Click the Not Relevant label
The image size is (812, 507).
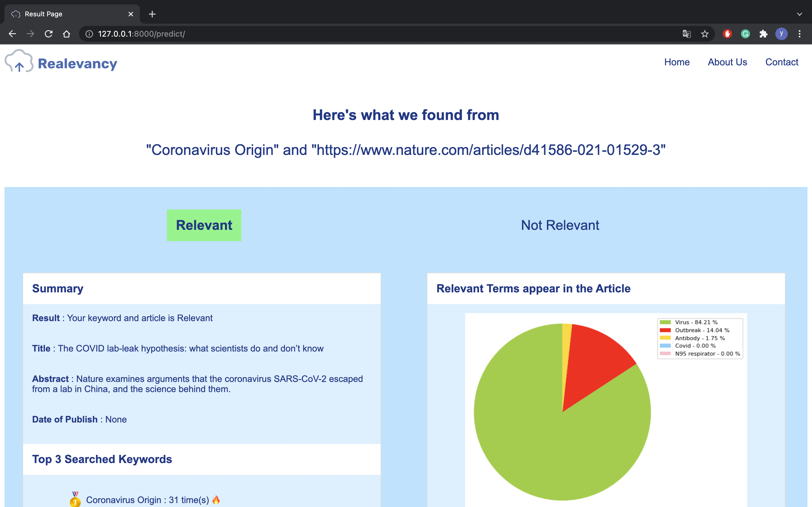pos(560,225)
